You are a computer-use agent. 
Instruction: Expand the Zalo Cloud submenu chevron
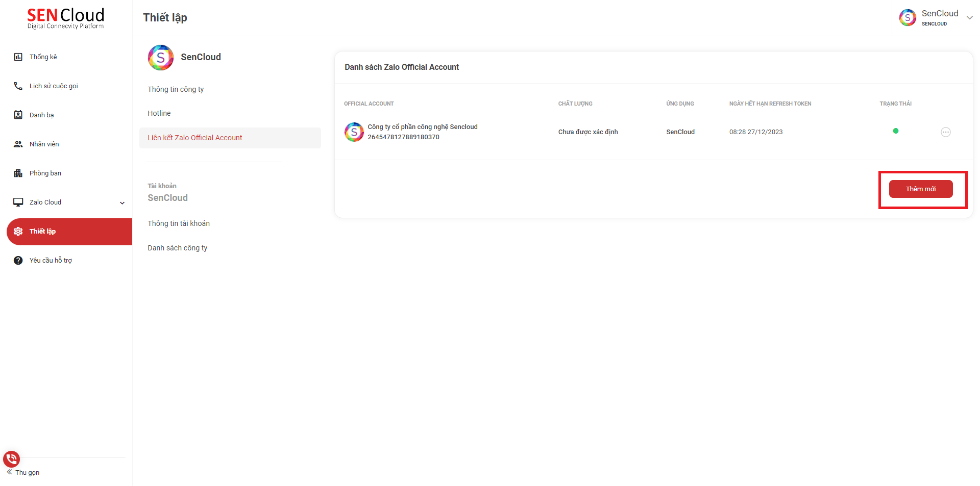(122, 203)
